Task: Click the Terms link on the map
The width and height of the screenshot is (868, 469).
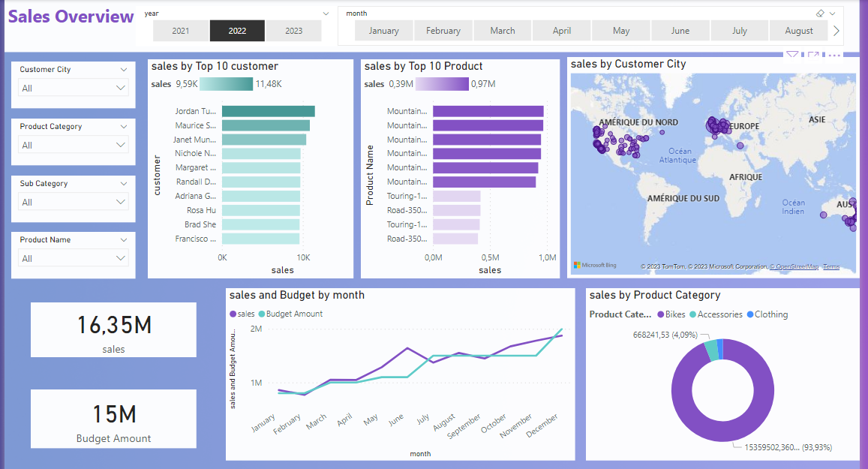Action: coord(830,266)
